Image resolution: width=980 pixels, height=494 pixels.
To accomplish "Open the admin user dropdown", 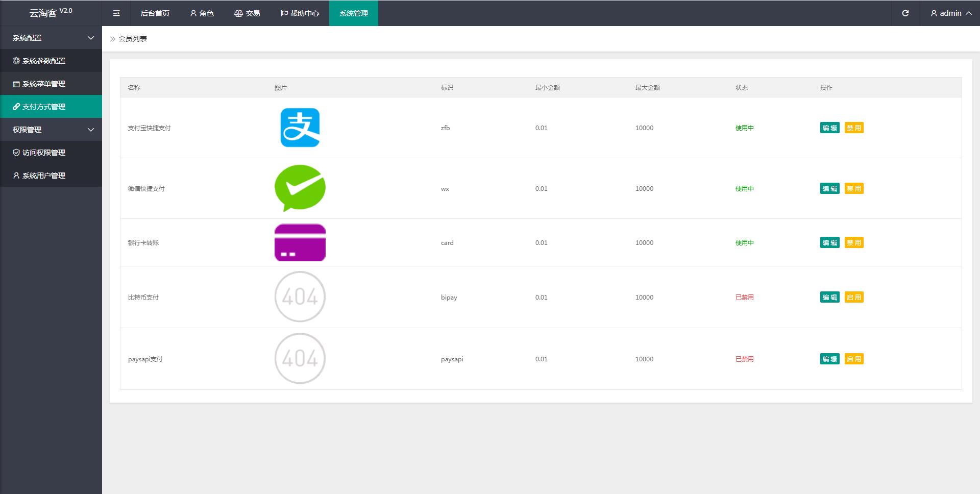I will pos(950,13).
